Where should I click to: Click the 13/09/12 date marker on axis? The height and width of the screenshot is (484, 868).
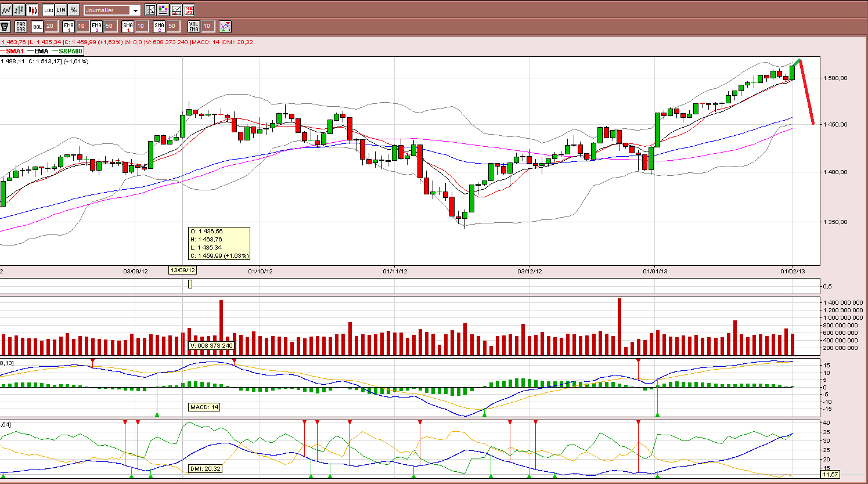(x=182, y=270)
